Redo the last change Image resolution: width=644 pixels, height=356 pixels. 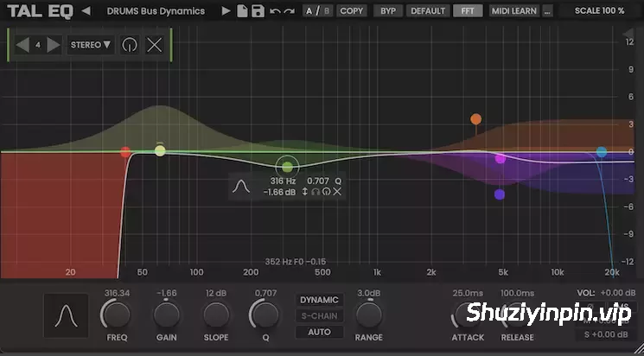click(289, 11)
